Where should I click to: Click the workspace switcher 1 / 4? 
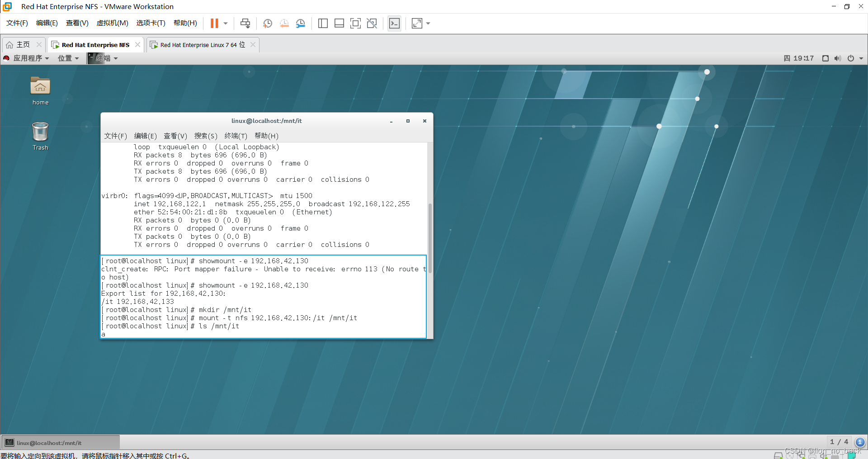tap(839, 442)
